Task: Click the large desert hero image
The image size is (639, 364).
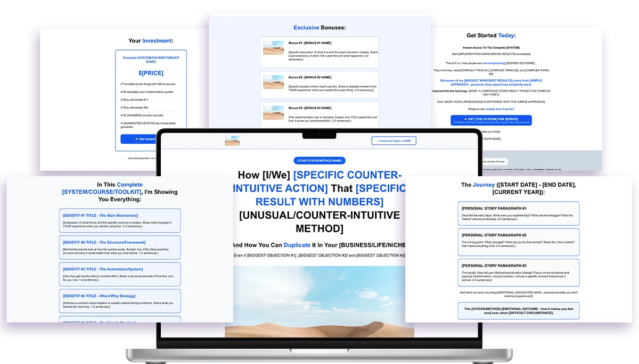Action: click(319, 301)
